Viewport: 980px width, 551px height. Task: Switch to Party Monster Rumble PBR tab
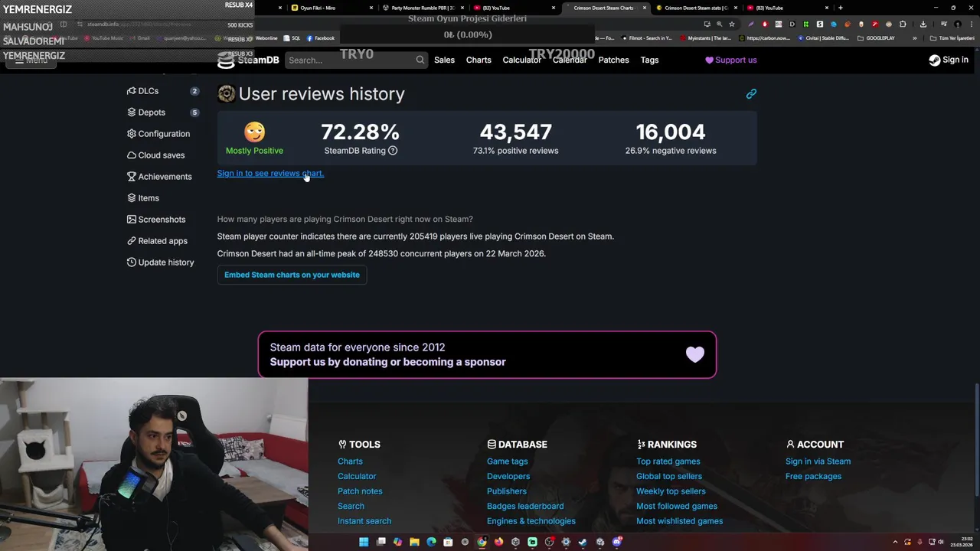(423, 8)
